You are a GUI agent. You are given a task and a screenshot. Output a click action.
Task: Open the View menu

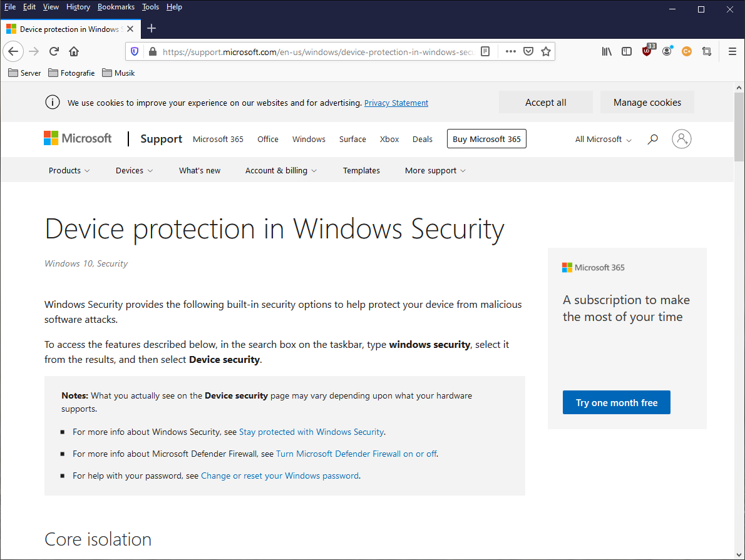tap(51, 7)
